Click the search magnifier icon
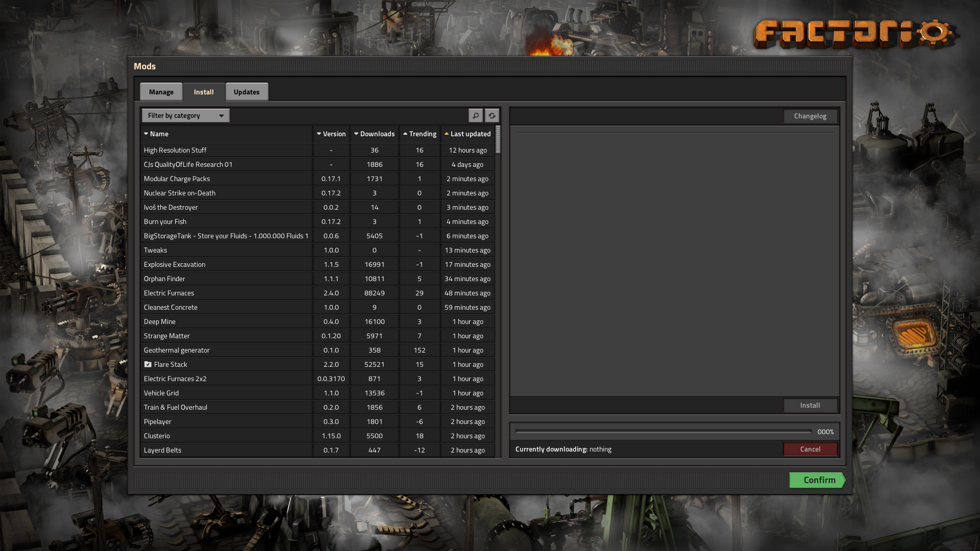 pyautogui.click(x=475, y=115)
